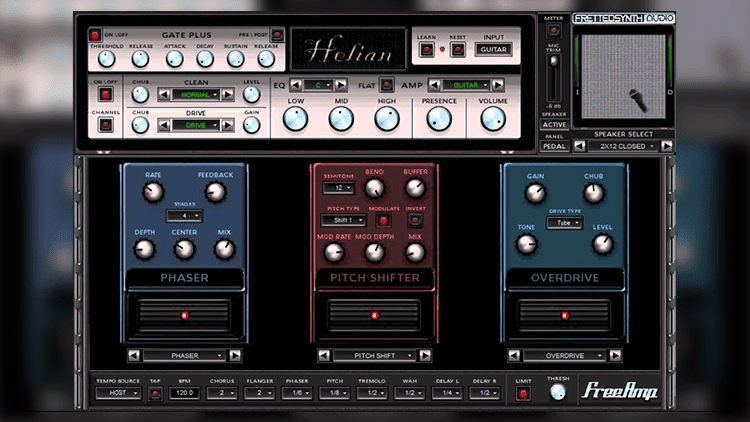Click the pitch shifter Bend knob
The height and width of the screenshot is (422, 750).
375,189
